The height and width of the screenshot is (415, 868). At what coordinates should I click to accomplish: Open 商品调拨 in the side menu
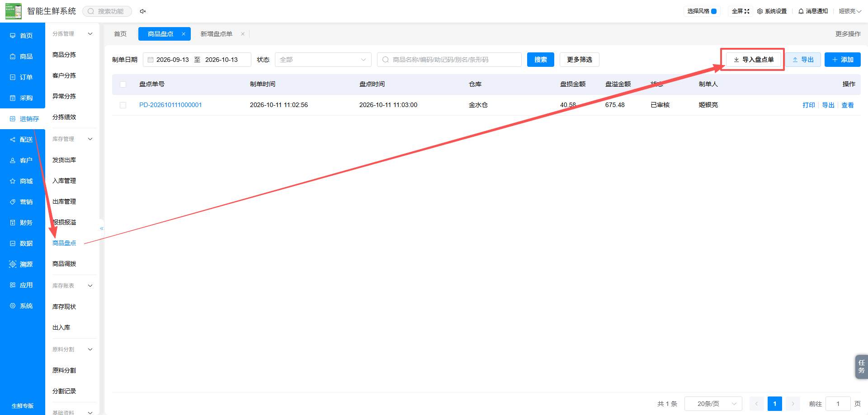[x=64, y=264]
